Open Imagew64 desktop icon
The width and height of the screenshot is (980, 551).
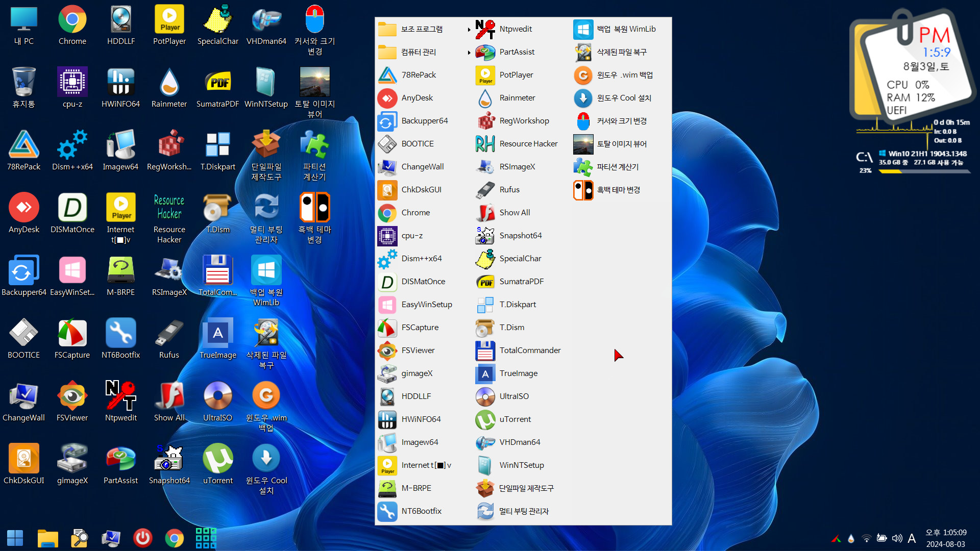(121, 151)
